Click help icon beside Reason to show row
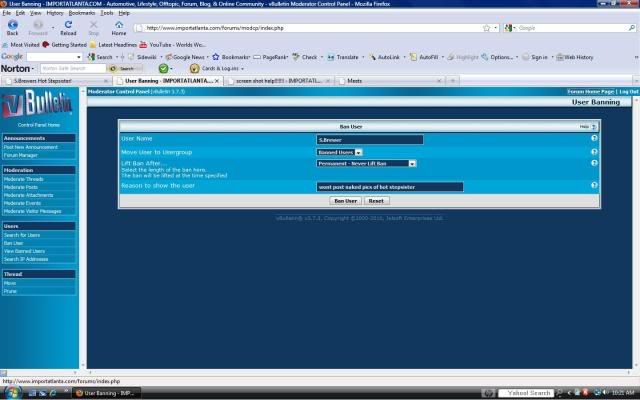Image resolution: width=640 pixels, height=400 pixels. [x=594, y=186]
